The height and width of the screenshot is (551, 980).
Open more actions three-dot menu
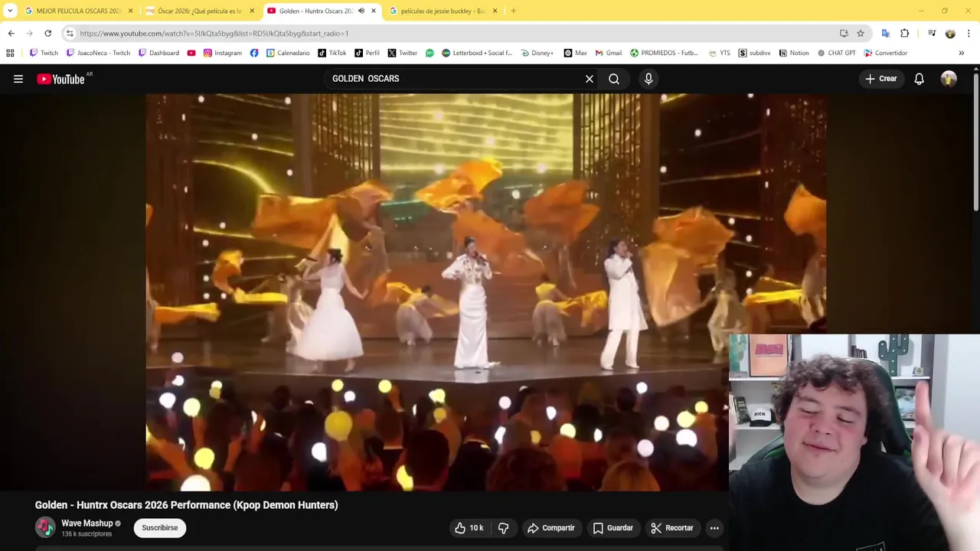pos(714,528)
